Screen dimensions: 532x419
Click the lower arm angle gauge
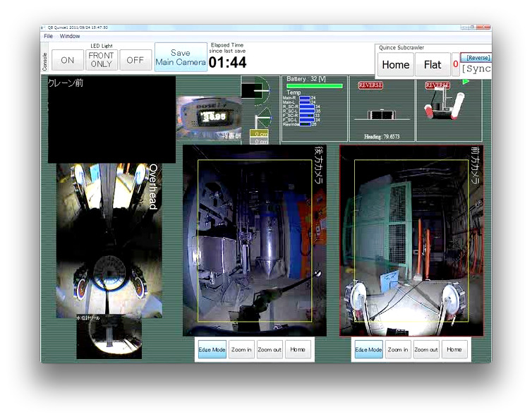click(262, 117)
